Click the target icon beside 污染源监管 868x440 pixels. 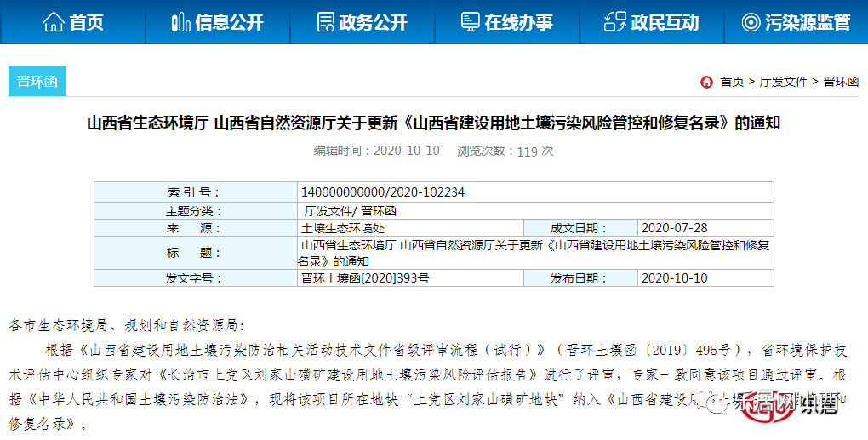751,22
